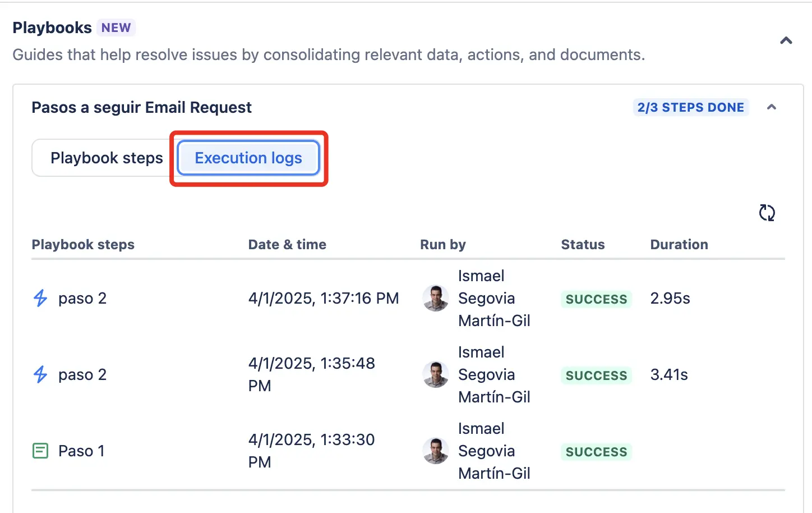This screenshot has width=812, height=513.
Task: Click Ismael Segovia Martín-Gil in the 3.41s row
Action: 494,374
